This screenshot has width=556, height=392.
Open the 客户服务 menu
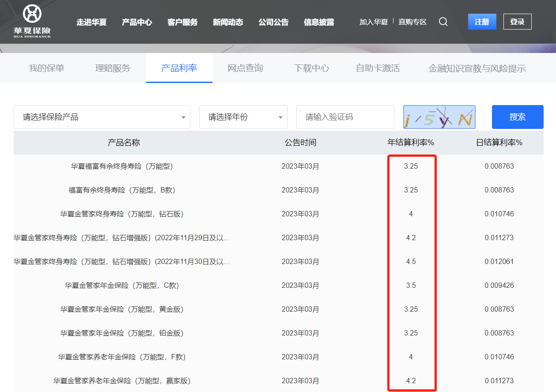[182, 22]
